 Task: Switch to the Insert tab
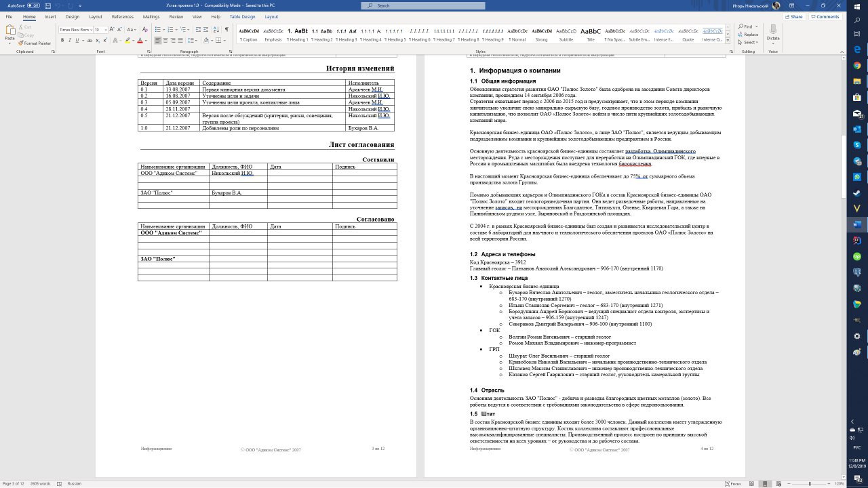click(x=50, y=16)
